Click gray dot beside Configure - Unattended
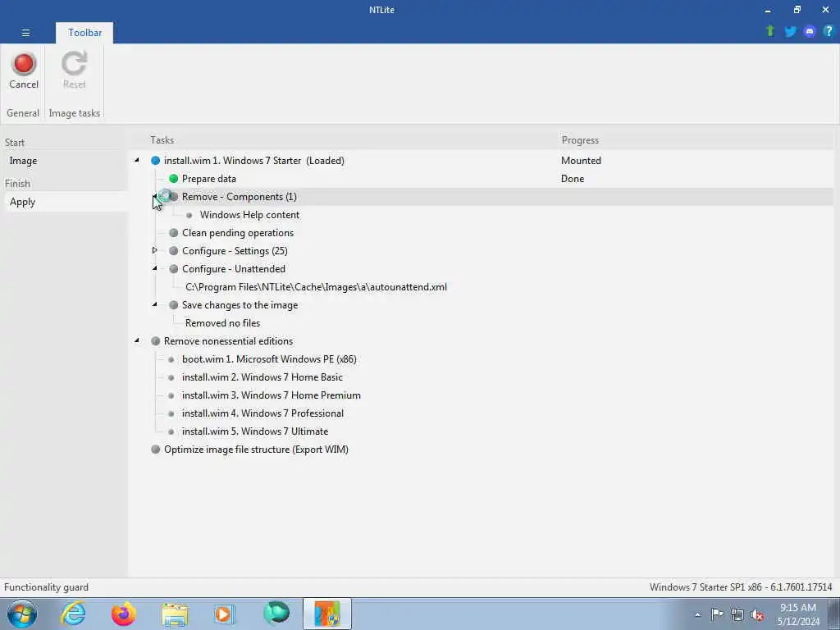The height and width of the screenshot is (630, 840). (174, 269)
